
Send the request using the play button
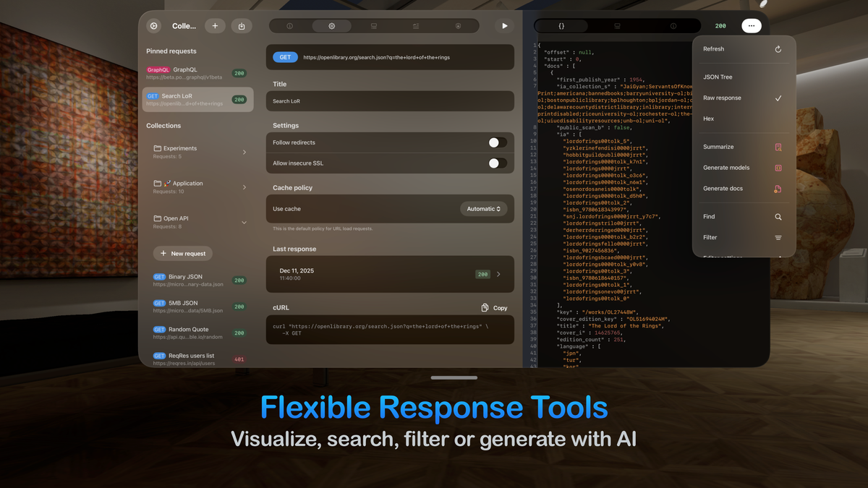[504, 25]
